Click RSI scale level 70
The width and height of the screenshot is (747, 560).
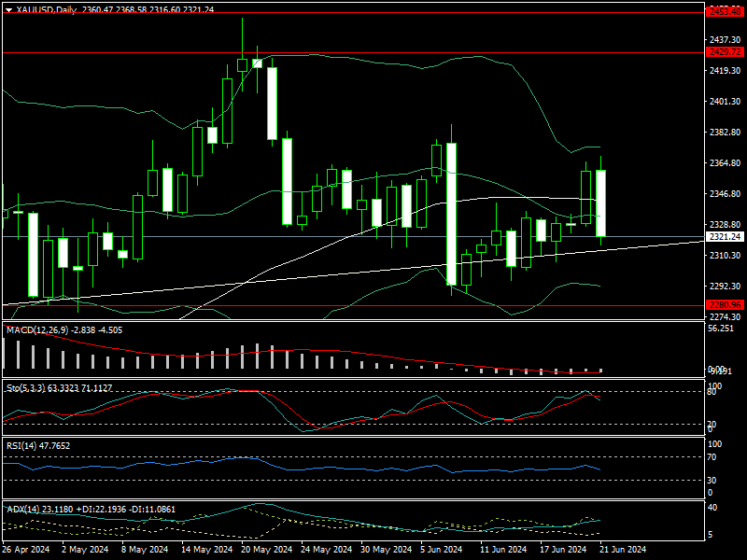click(x=712, y=457)
